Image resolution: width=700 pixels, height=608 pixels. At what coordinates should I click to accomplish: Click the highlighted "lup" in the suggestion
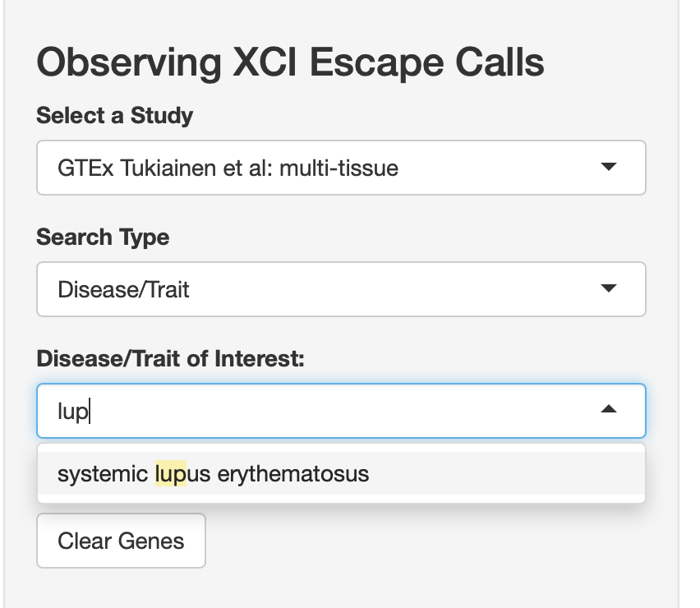coord(171,474)
